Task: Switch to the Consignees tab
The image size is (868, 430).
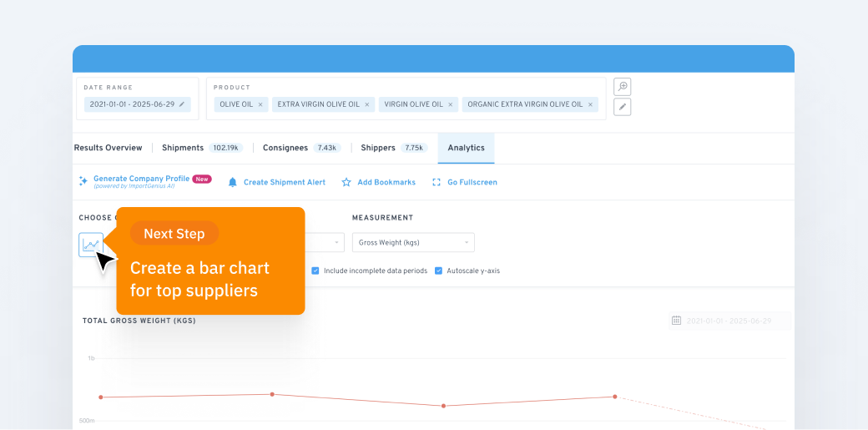Action: click(285, 148)
